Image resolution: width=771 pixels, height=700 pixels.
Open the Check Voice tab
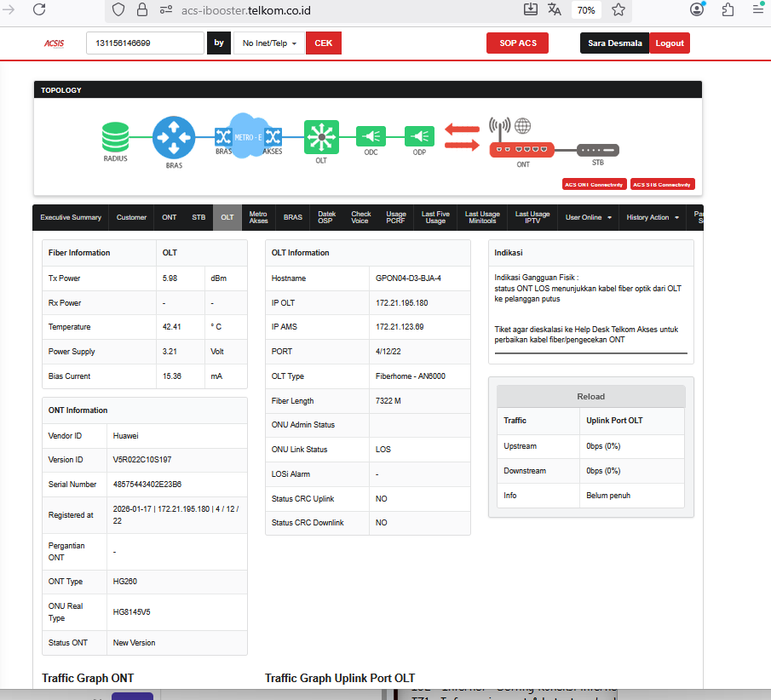(x=360, y=217)
